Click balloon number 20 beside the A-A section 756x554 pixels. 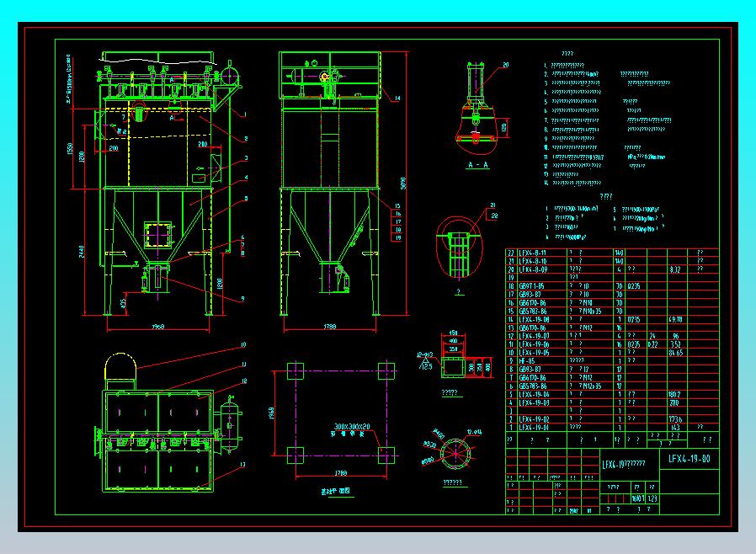pos(505,65)
